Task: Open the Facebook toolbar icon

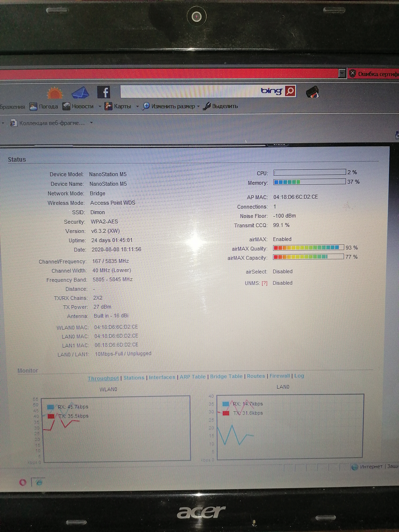Action: (x=104, y=92)
